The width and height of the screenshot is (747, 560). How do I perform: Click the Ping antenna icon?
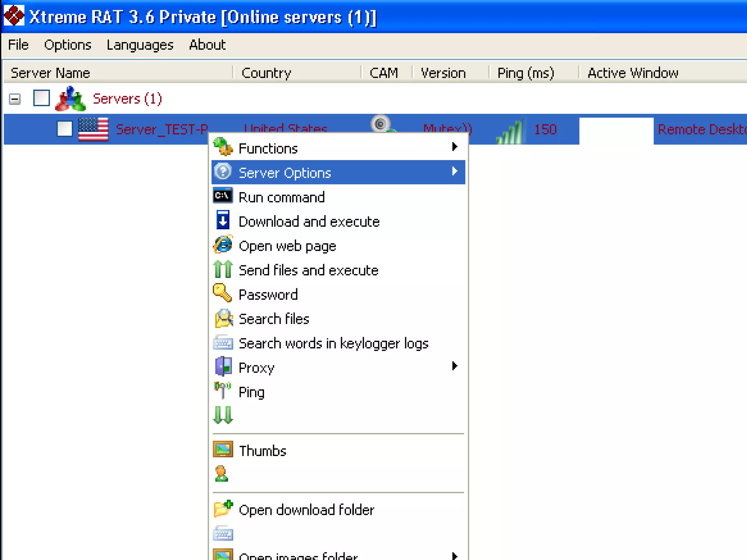pyautogui.click(x=222, y=390)
